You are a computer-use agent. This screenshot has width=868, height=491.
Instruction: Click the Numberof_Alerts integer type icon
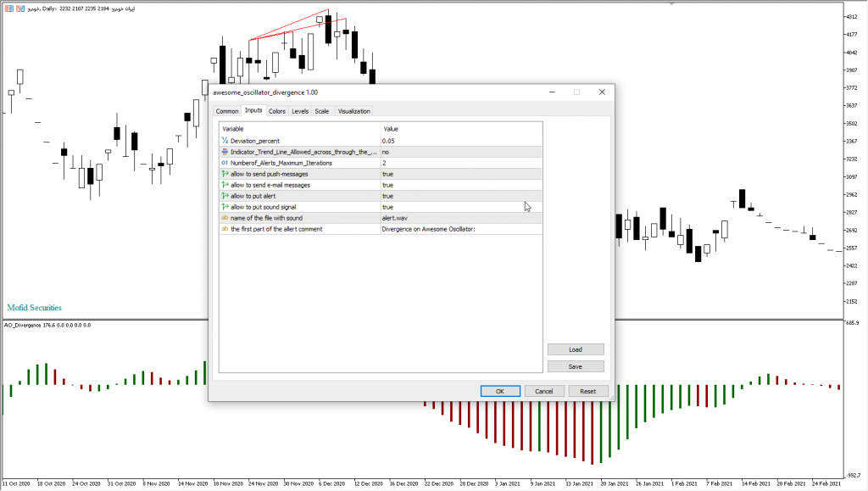(225, 163)
